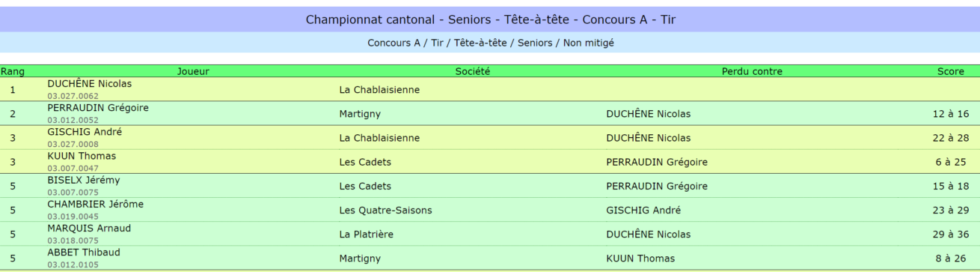
Task: Open KUUN Thomas player entry
Action: [x=82, y=156]
